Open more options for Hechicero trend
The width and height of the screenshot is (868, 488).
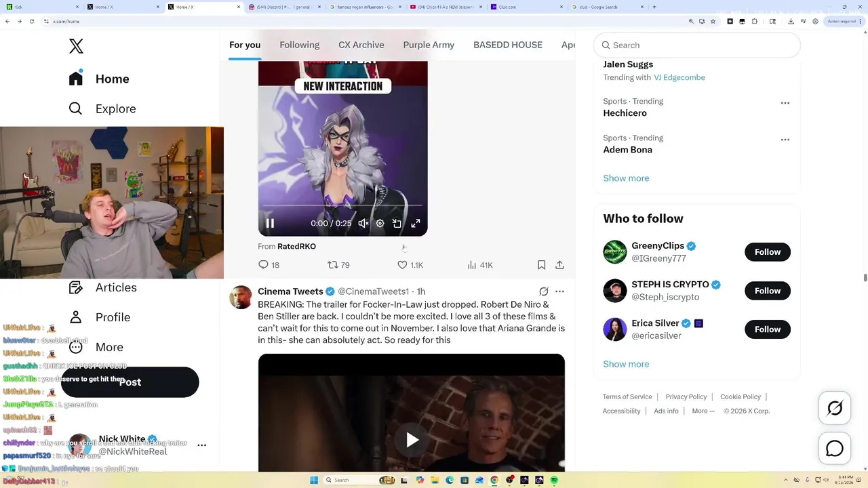pyautogui.click(x=785, y=103)
